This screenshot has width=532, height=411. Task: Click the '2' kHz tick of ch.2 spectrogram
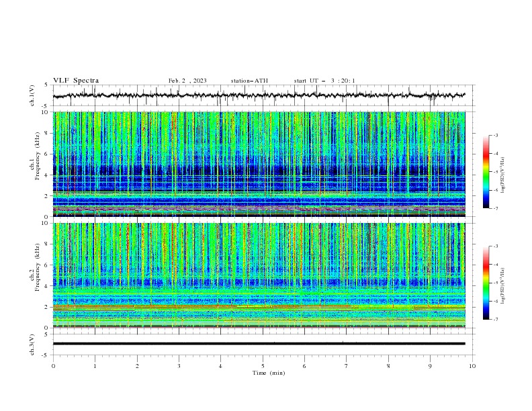[x=48, y=307]
